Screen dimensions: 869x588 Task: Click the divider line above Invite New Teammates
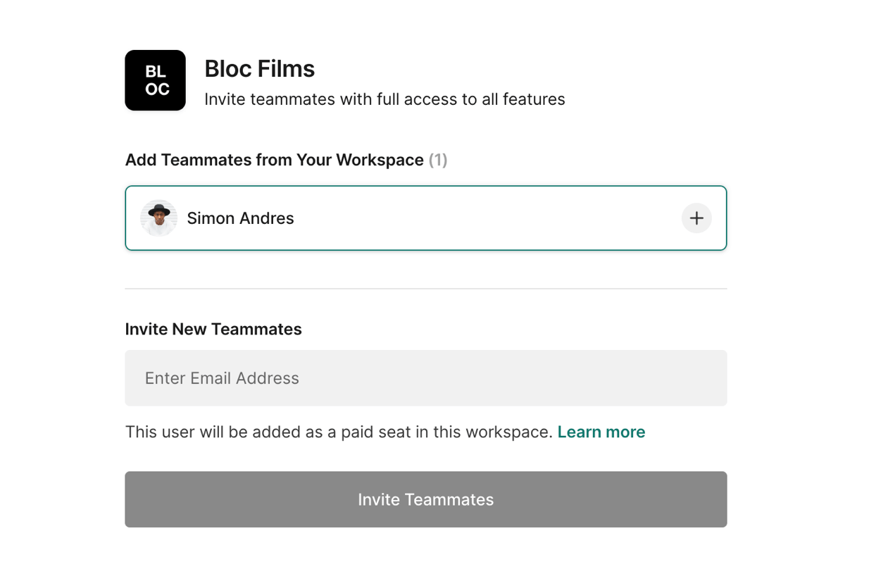[425, 289]
